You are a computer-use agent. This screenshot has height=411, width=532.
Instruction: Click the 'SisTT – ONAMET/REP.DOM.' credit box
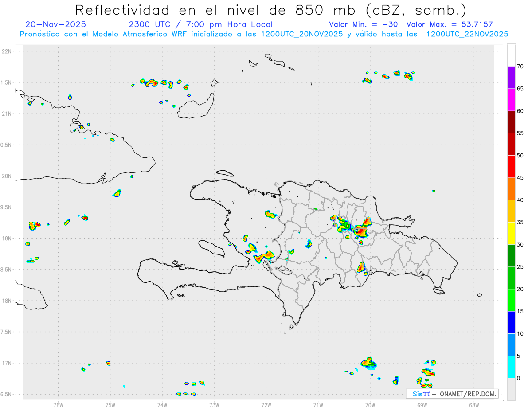(452, 394)
